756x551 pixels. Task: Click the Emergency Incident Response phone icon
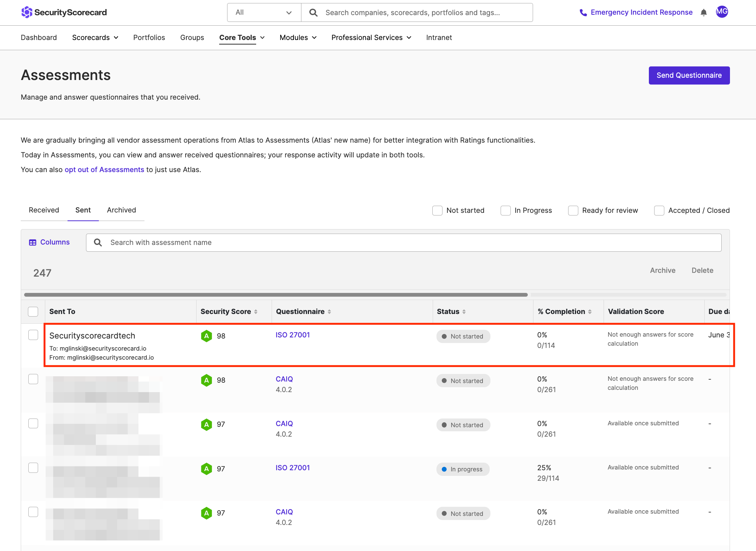click(583, 12)
